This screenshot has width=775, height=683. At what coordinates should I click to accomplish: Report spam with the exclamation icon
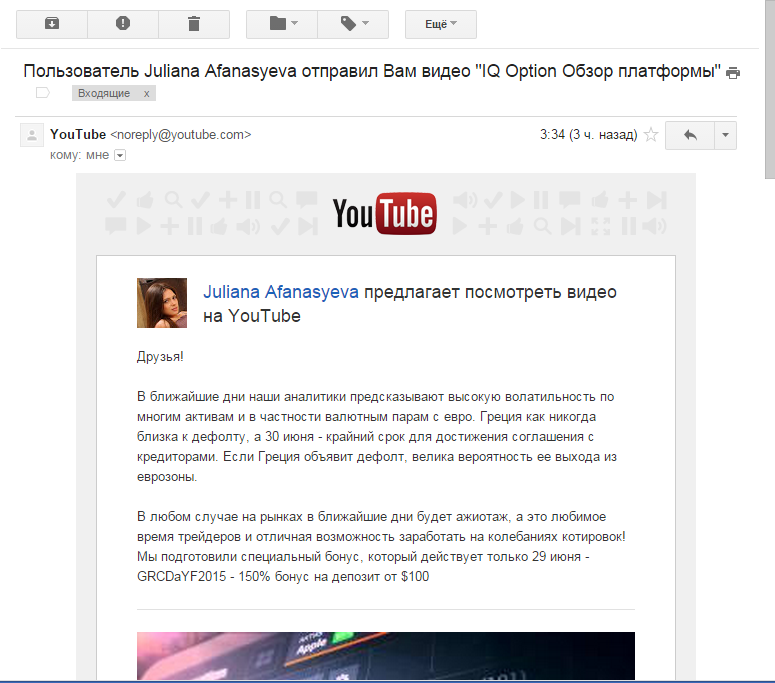coord(123,24)
